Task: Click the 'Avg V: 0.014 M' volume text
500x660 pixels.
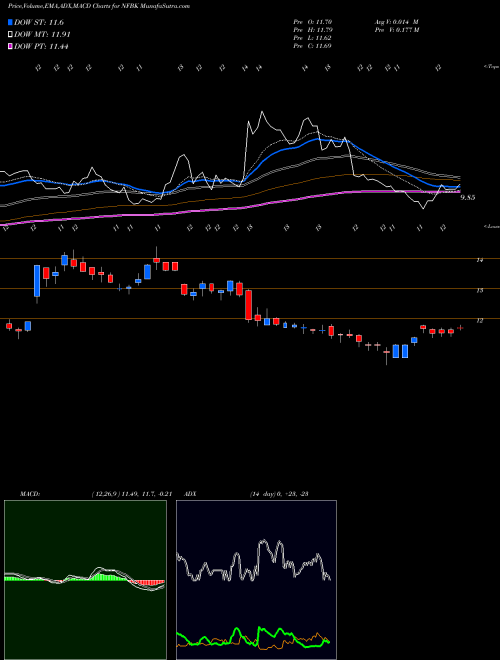Action: (396, 22)
